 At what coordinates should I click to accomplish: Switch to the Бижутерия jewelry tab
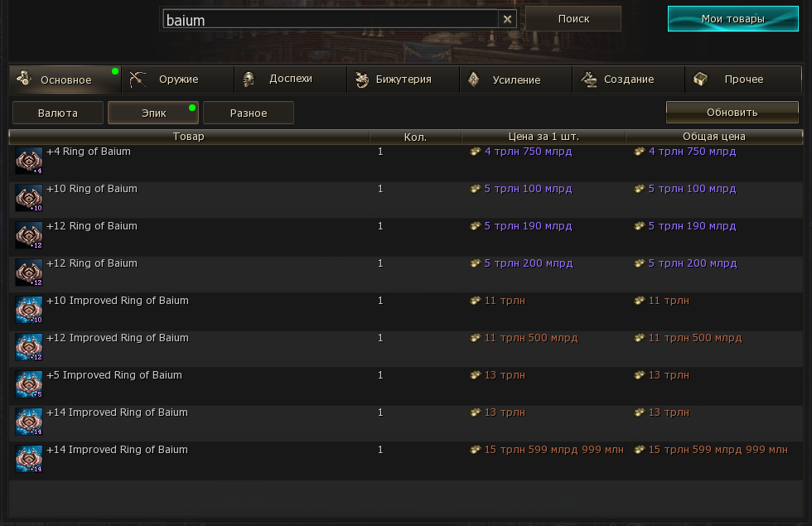[x=404, y=80]
